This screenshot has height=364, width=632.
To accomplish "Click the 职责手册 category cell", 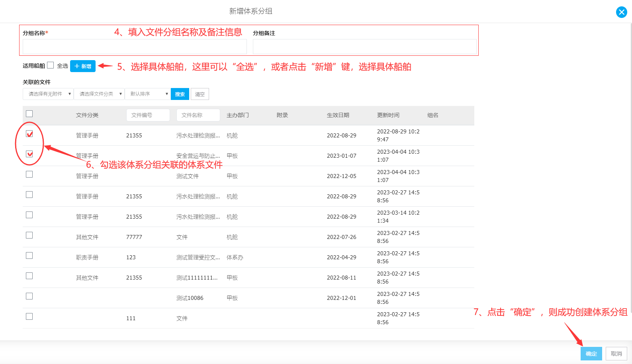I will [87, 257].
